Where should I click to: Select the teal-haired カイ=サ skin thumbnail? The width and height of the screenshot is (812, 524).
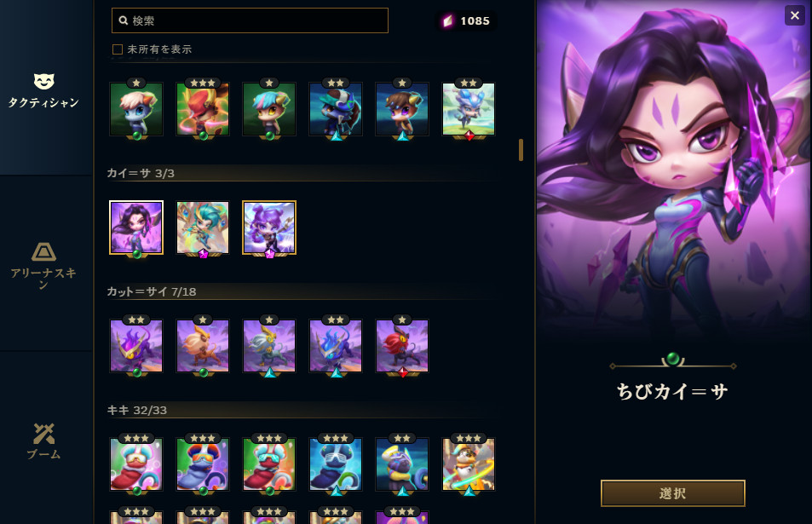point(203,227)
